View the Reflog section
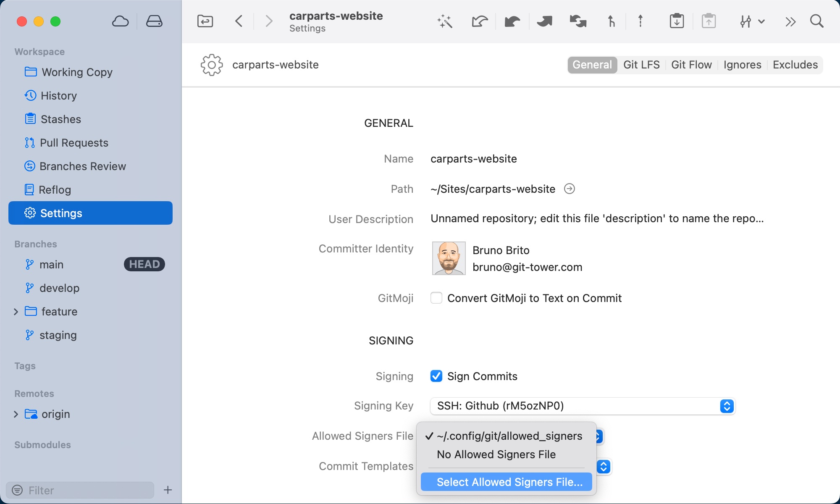Screen dimensions: 840x504 tap(55, 189)
